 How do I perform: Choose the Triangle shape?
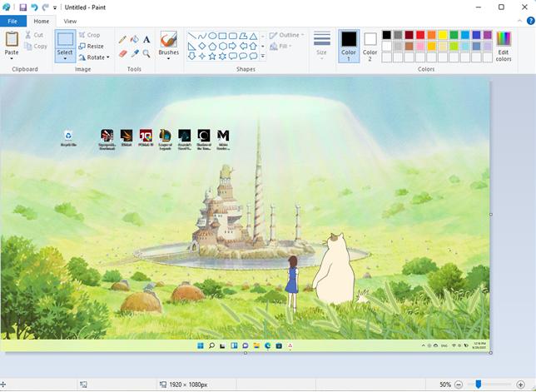point(253,36)
